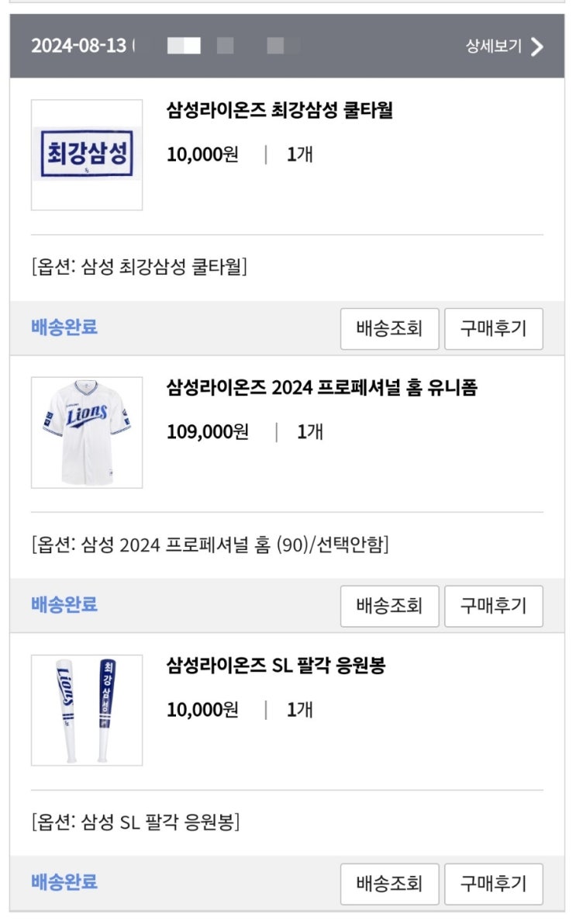Write a review for the home uniform

[494, 606]
